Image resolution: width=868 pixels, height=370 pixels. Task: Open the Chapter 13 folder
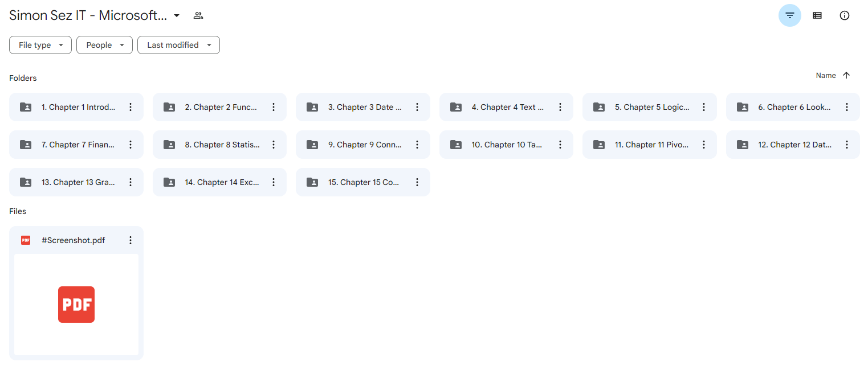coord(78,182)
